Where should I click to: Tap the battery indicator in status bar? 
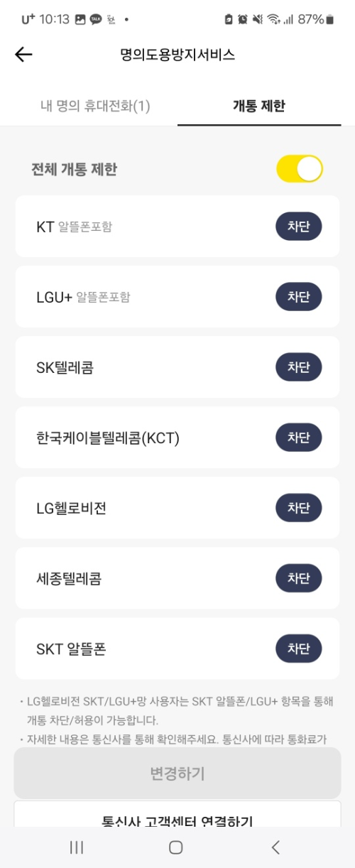(x=329, y=20)
